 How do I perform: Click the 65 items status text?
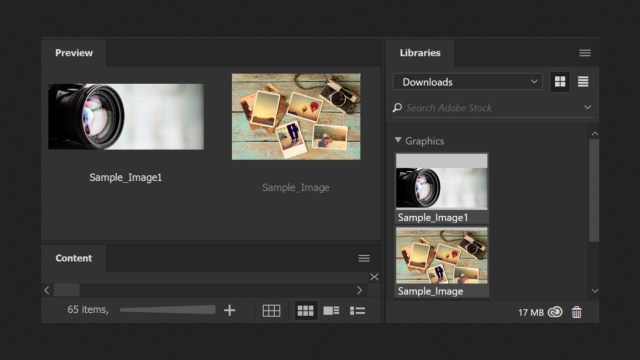tap(88, 309)
